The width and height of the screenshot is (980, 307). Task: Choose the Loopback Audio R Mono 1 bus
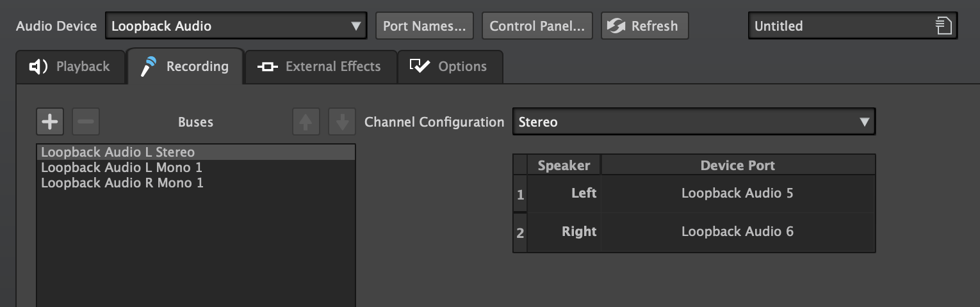(122, 183)
